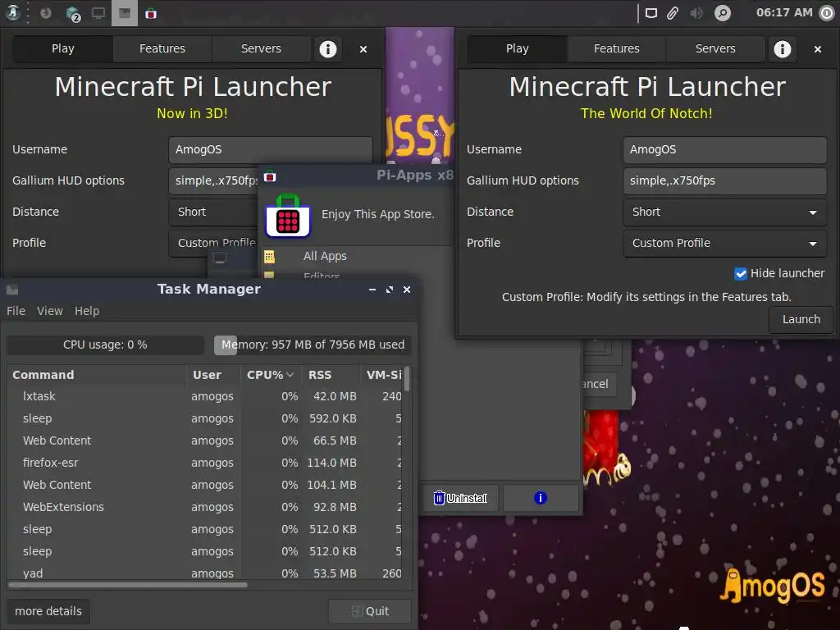Launch Firefox from the top panel
This screenshot has height=630, width=840.
(46, 13)
